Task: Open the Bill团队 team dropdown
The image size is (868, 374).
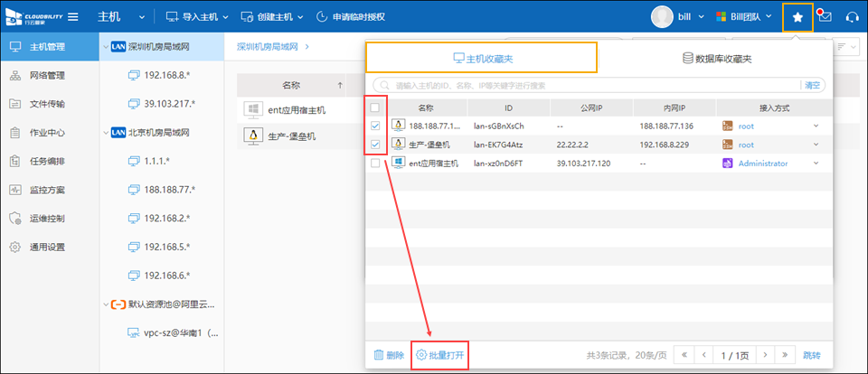Action: pos(744,17)
